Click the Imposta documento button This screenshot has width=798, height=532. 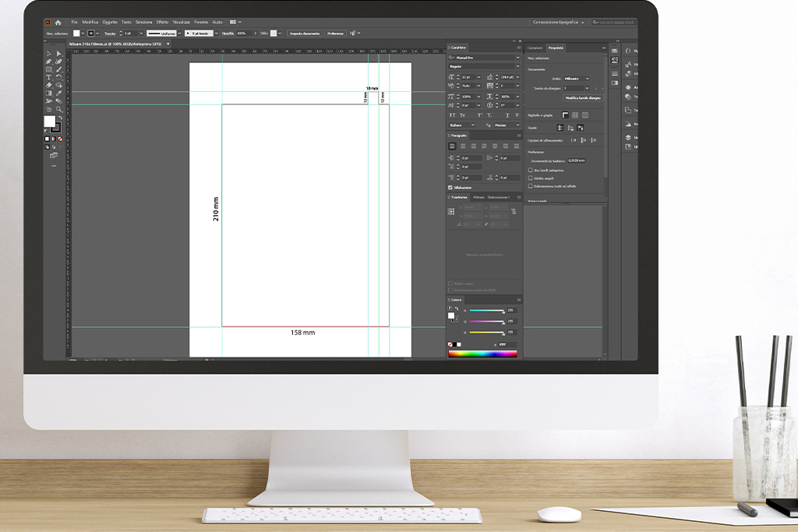[304, 33]
